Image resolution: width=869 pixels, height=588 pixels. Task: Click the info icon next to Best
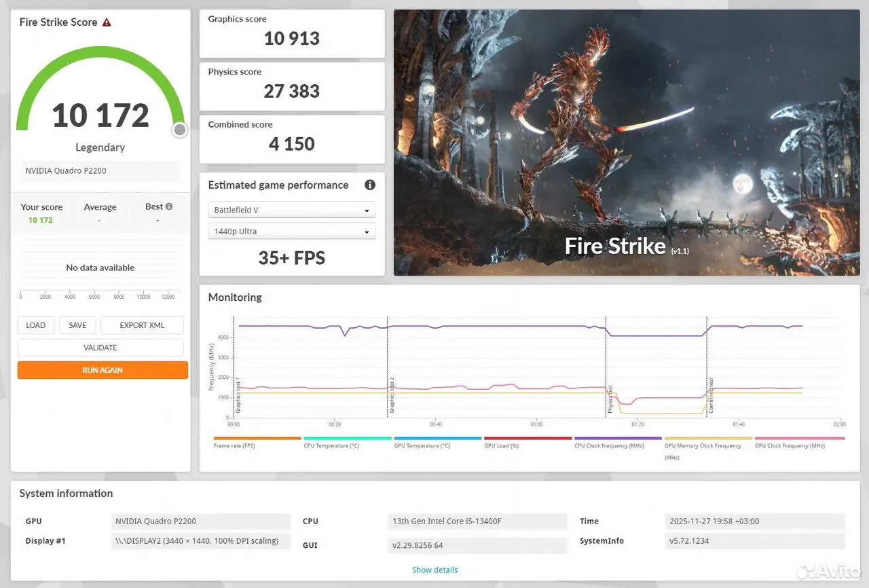click(x=169, y=206)
